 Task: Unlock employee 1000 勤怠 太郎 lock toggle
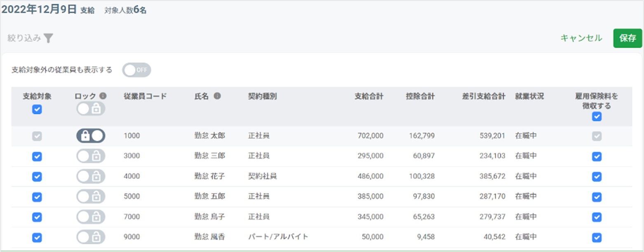(91, 136)
